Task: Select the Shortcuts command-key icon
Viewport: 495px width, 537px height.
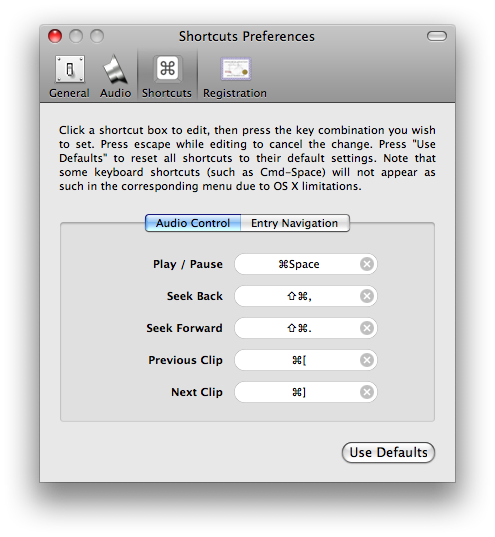Action: coord(167,68)
